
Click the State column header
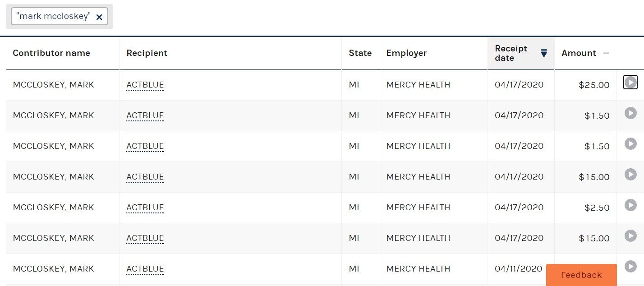(x=360, y=53)
